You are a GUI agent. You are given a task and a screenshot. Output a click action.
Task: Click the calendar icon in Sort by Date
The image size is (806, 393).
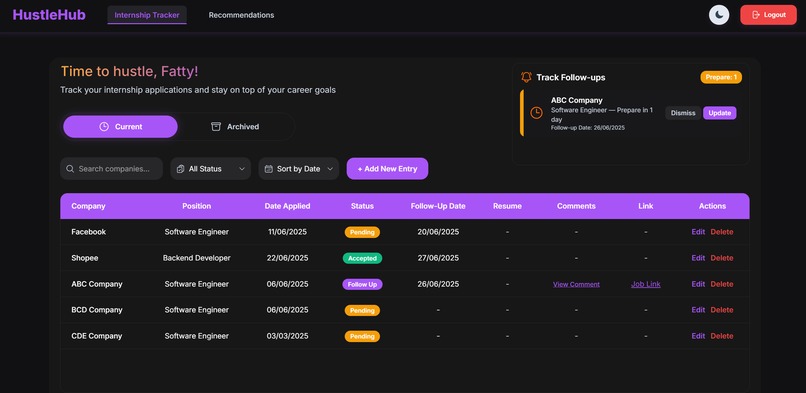(x=268, y=169)
